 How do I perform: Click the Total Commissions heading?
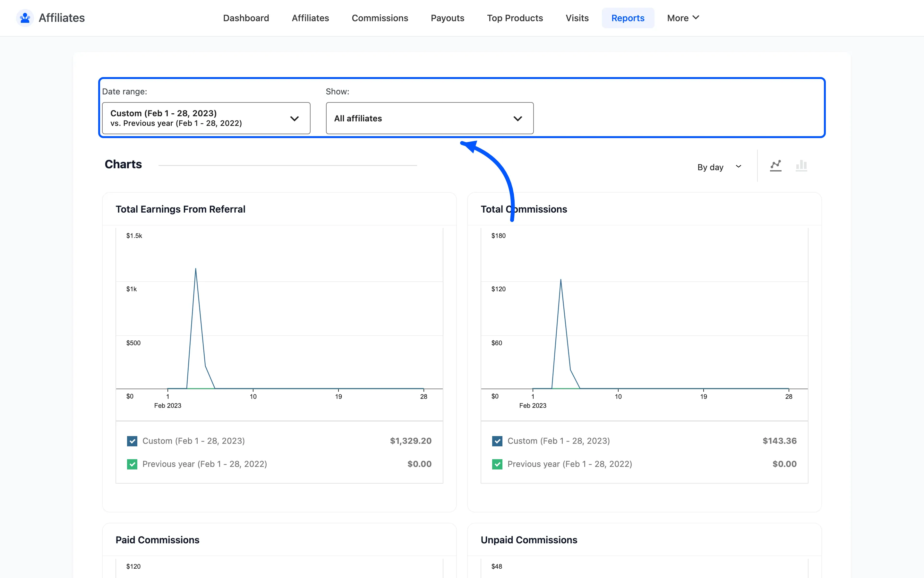tap(524, 209)
